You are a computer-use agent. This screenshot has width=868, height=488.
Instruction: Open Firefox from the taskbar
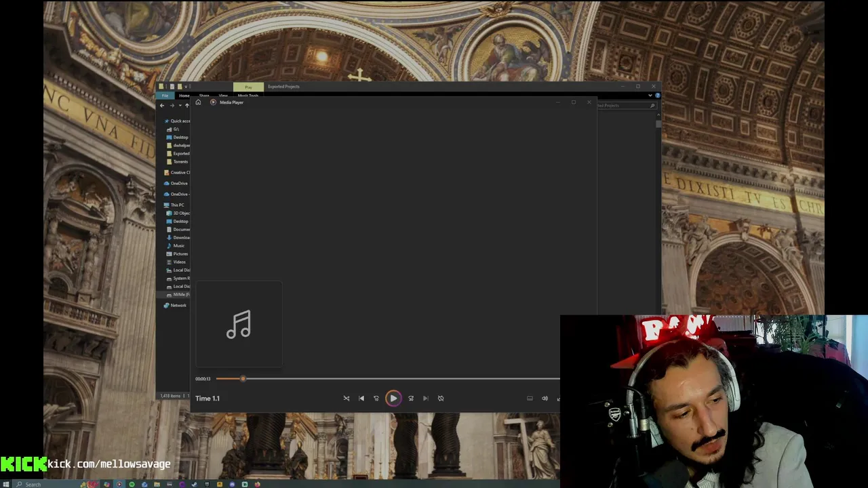pyautogui.click(x=258, y=484)
